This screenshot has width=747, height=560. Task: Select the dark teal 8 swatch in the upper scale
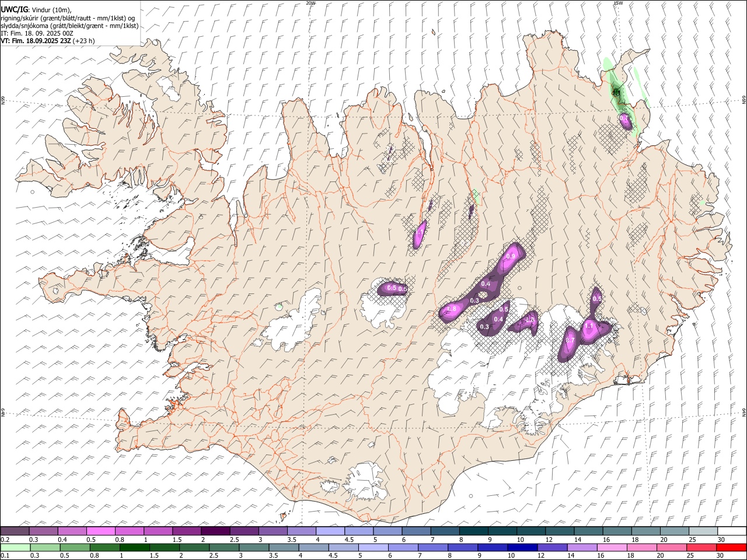(474, 531)
